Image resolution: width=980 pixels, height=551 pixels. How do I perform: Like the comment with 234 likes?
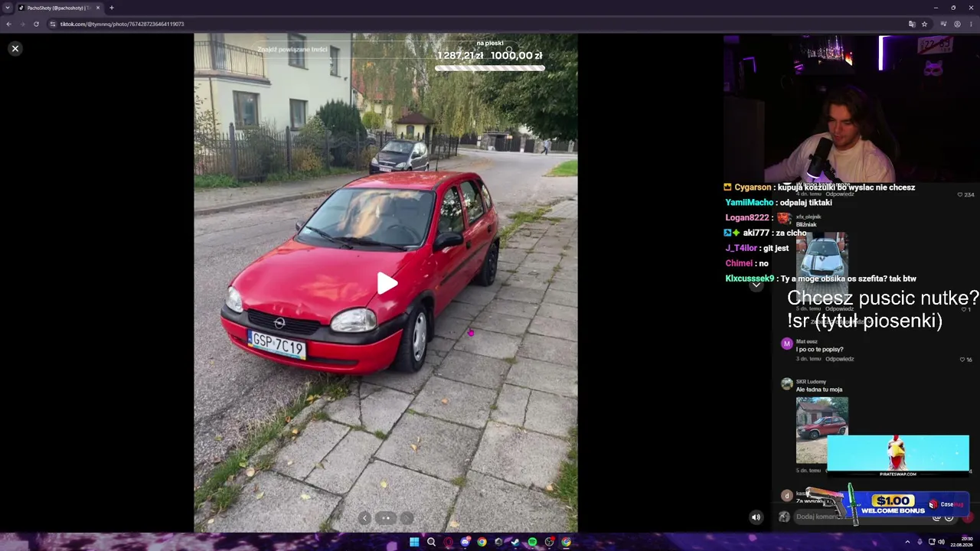pos(960,194)
